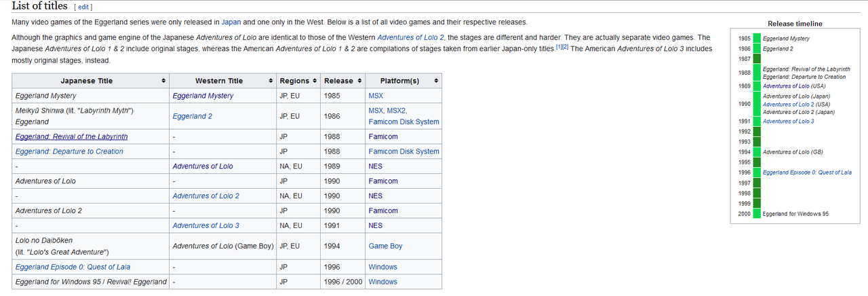Image resolution: width=868 pixels, height=296 pixels.
Task: Open Adventures of Lolo link in 1989 row
Action: (x=203, y=166)
